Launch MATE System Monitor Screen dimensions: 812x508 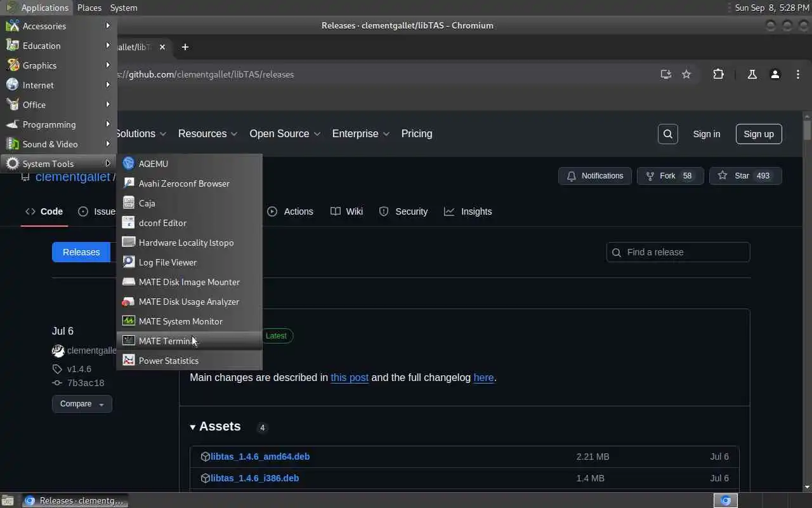point(189,321)
